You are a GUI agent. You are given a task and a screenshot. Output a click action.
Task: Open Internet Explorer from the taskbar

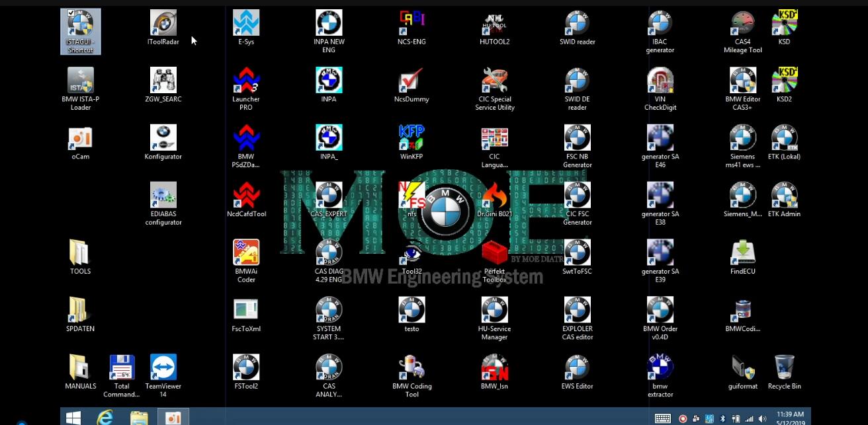coord(105,417)
